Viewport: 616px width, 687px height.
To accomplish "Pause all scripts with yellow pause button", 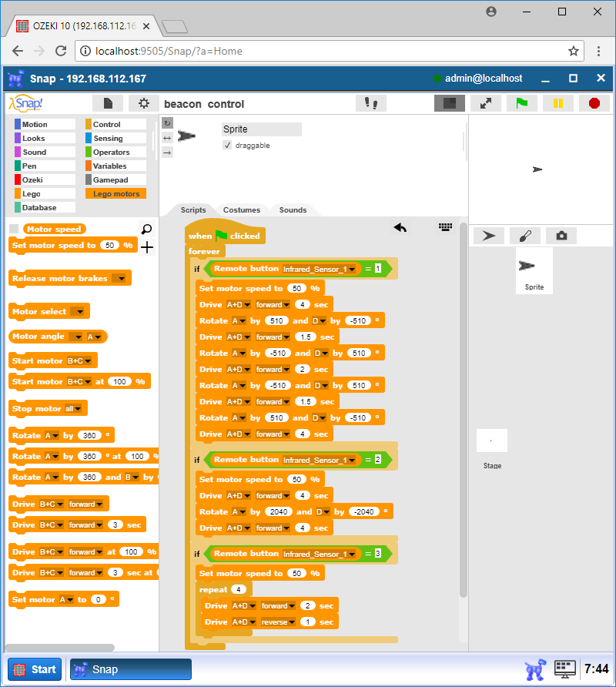I will point(557,103).
